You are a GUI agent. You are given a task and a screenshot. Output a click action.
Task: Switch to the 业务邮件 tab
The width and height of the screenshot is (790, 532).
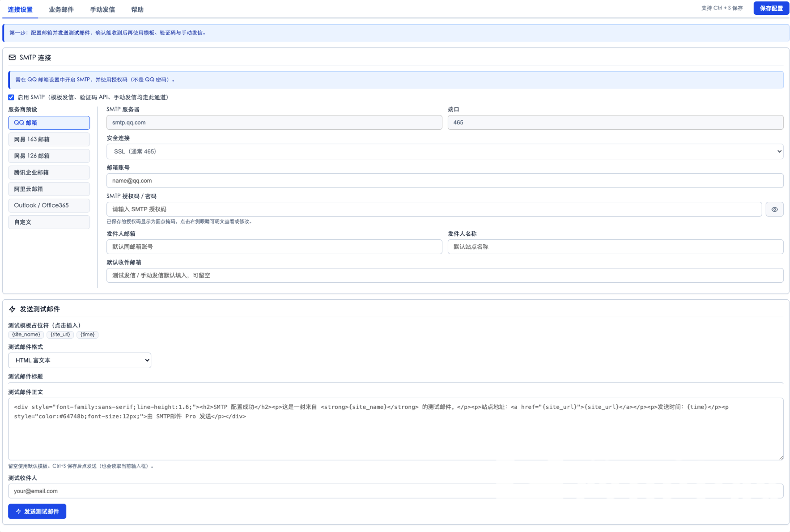point(61,9)
